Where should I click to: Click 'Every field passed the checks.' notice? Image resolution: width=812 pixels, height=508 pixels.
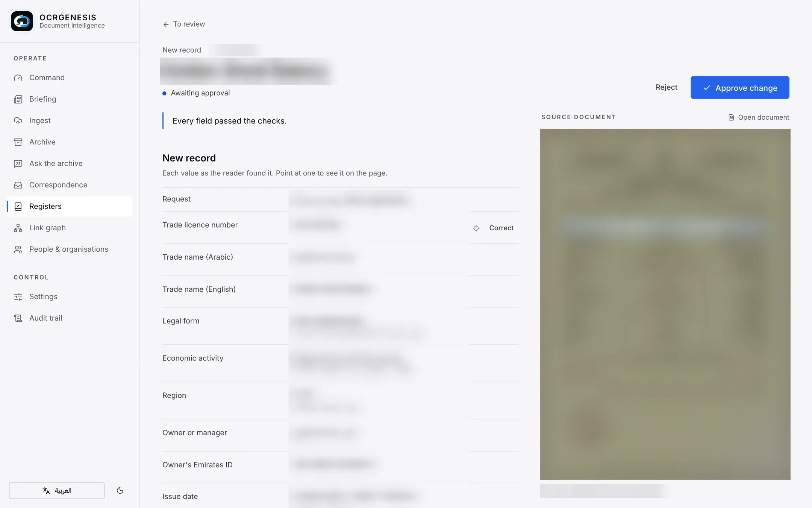pos(229,121)
